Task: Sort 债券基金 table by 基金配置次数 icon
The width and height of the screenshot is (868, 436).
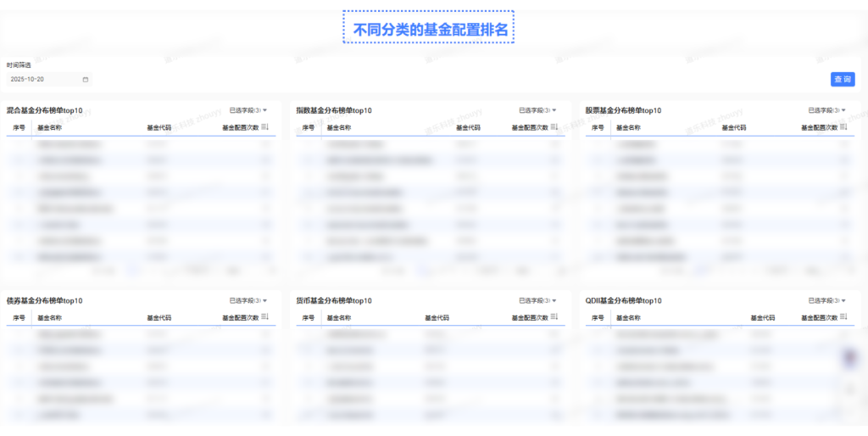Action: [x=264, y=317]
